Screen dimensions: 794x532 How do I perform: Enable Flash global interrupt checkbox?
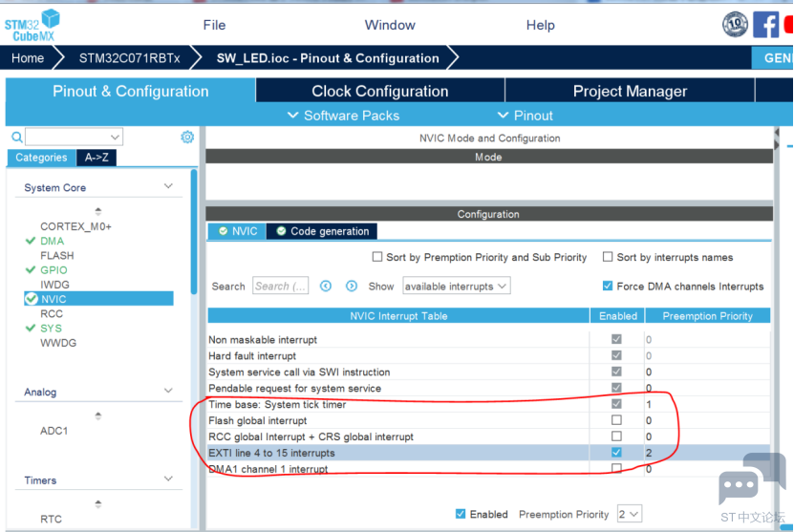click(616, 420)
